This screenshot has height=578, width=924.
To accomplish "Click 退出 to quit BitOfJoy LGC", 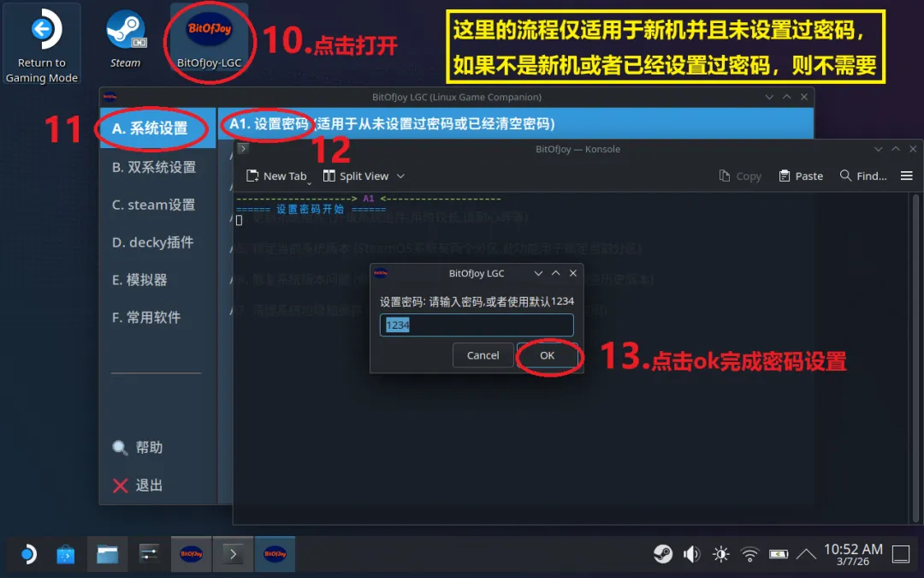I will point(149,486).
